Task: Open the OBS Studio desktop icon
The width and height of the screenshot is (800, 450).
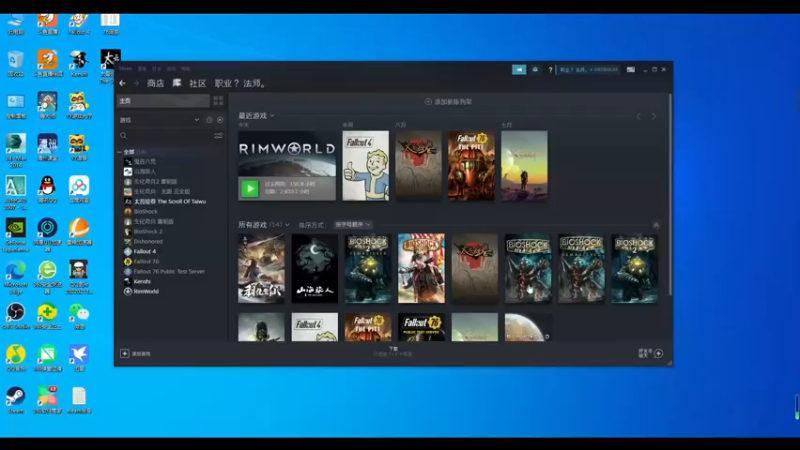Action: pyautogui.click(x=16, y=316)
